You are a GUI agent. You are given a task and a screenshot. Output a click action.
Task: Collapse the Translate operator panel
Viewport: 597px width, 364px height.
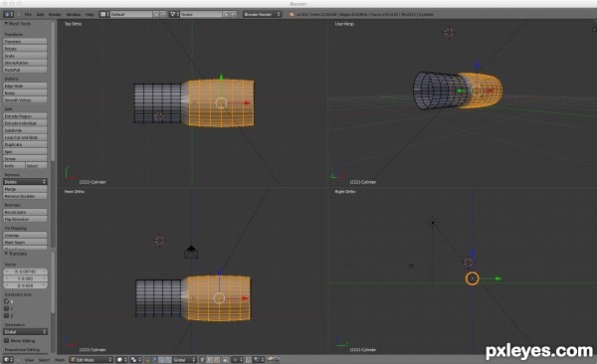click(x=6, y=254)
